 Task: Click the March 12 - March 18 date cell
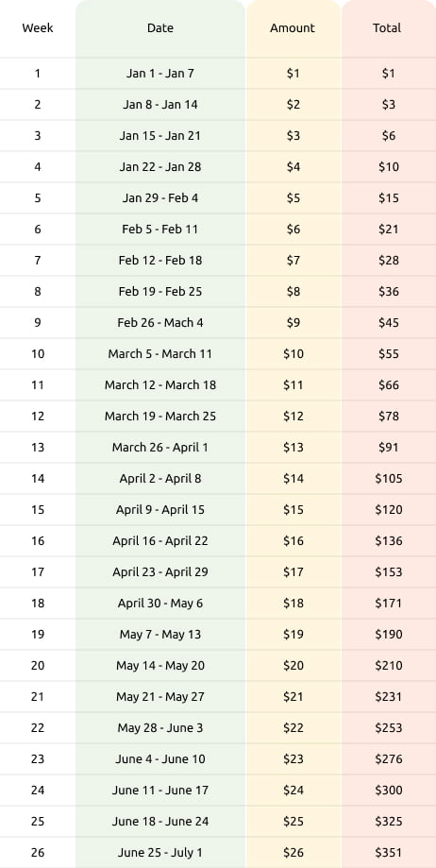click(159, 384)
